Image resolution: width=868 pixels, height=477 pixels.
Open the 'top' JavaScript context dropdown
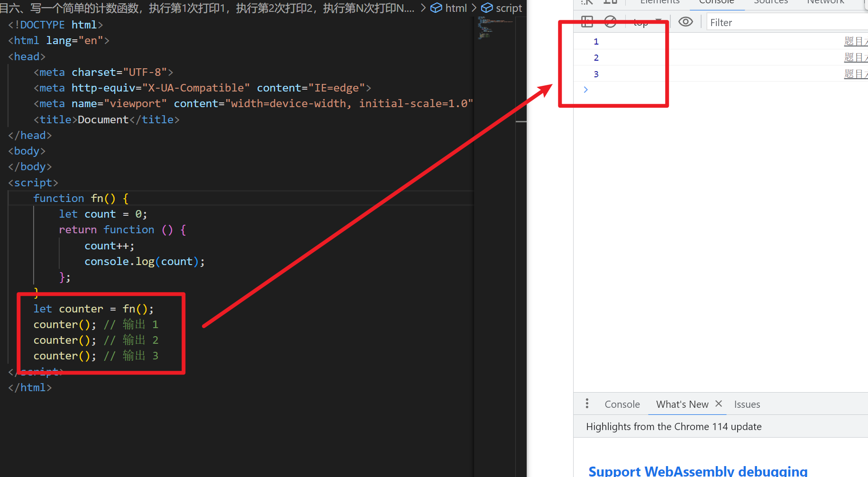pyautogui.click(x=647, y=22)
